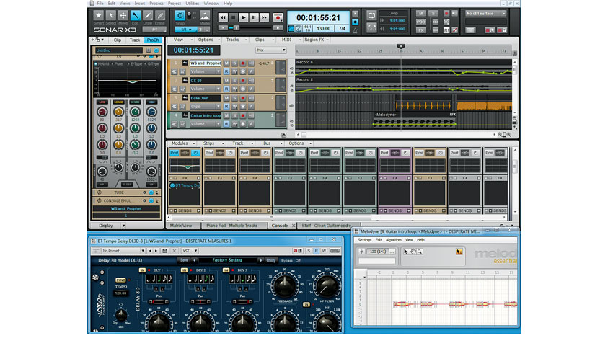The width and height of the screenshot is (613, 364).
Task: Choose the Move tool
Action: [123, 16]
